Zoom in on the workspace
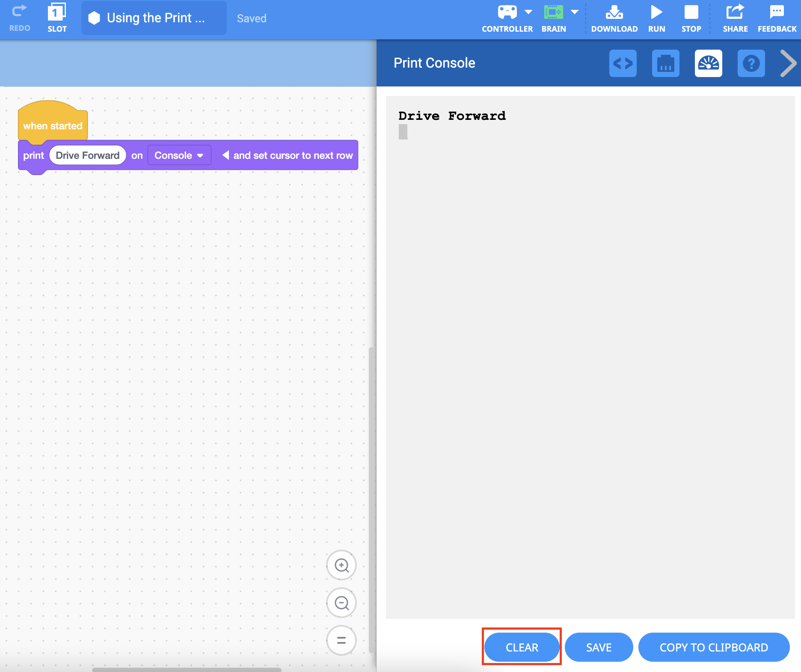The height and width of the screenshot is (672, 801). click(341, 565)
